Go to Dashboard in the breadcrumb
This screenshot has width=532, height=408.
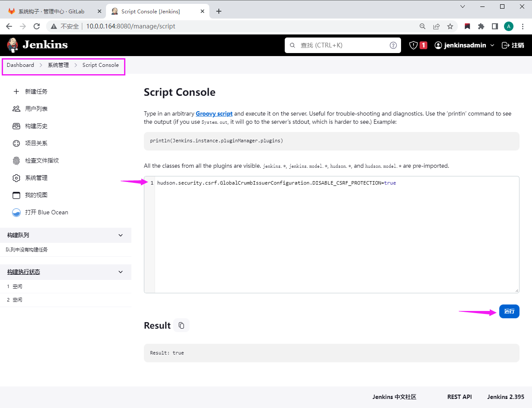coord(20,65)
